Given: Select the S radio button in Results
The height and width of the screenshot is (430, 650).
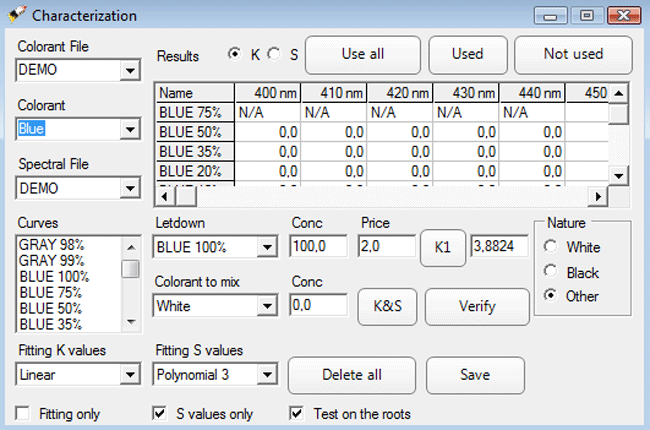Looking at the screenshot, I should [x=273, y=54].
